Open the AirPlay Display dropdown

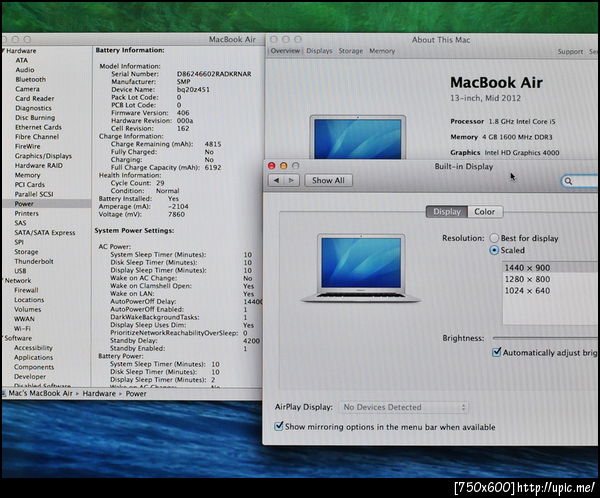point(404,407)
